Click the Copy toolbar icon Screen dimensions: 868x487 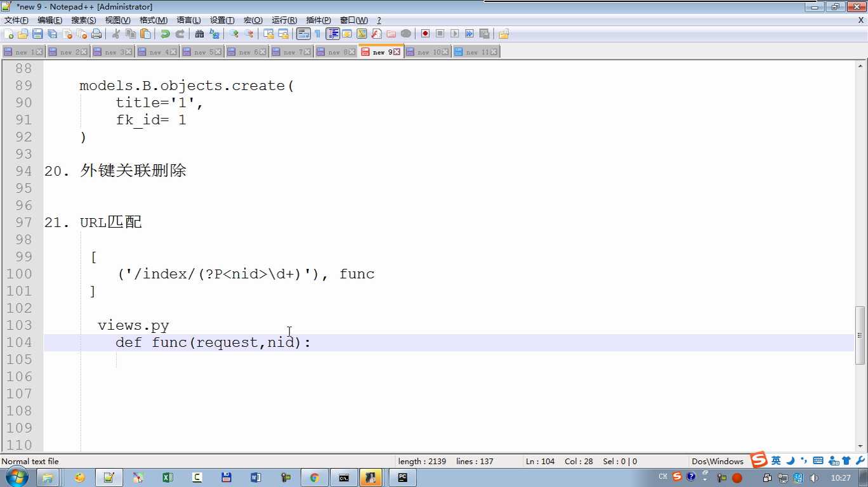(131, 34)
